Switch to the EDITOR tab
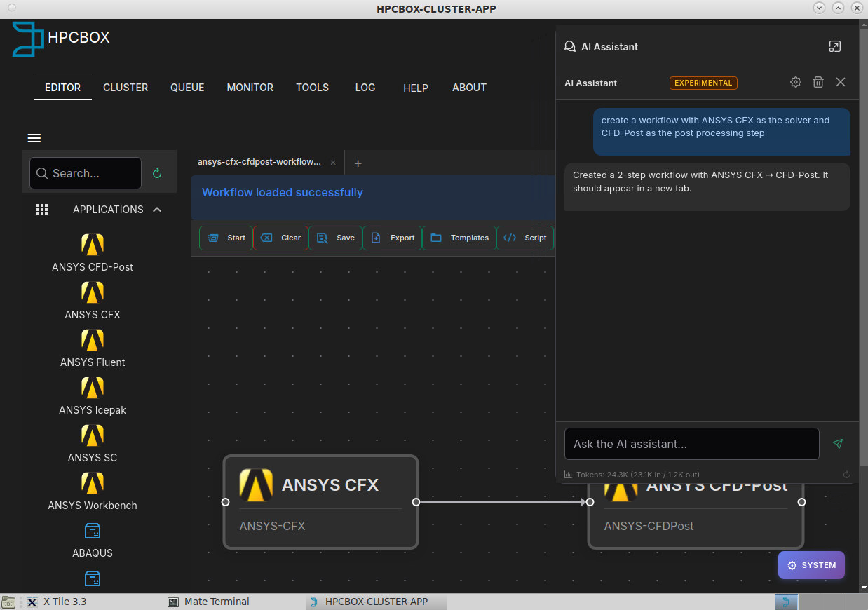Viewport: 868px width, 610px height. [x=62, y=88]
